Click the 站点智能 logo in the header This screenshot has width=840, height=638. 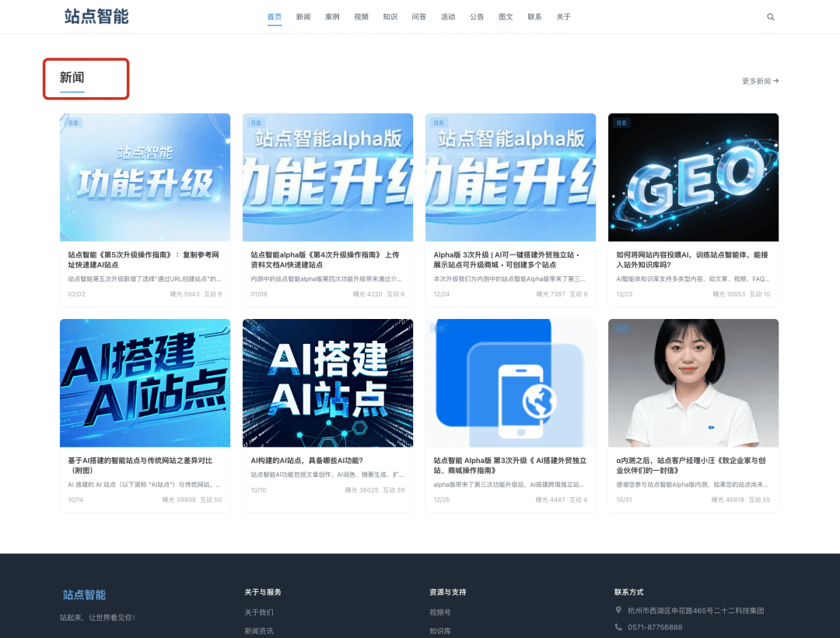tap(96, 16)
